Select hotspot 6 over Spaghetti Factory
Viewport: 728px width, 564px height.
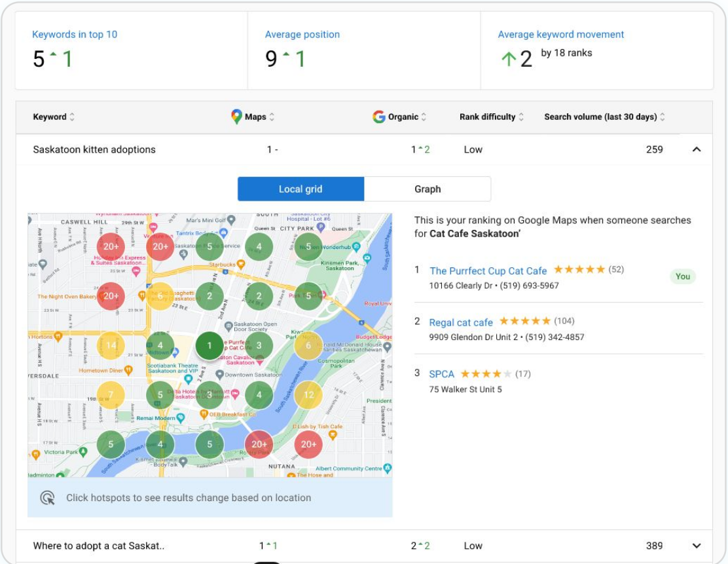point(160,296)
